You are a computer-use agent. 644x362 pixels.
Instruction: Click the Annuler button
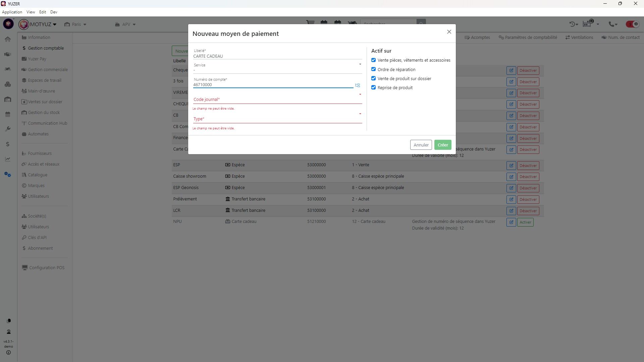(x=421, y=145)
